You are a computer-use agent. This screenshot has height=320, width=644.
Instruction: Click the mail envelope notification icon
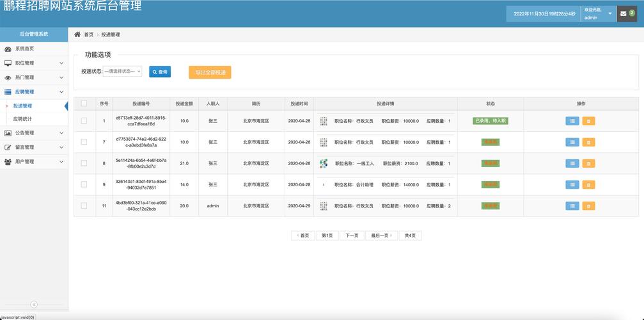point(624,13)
